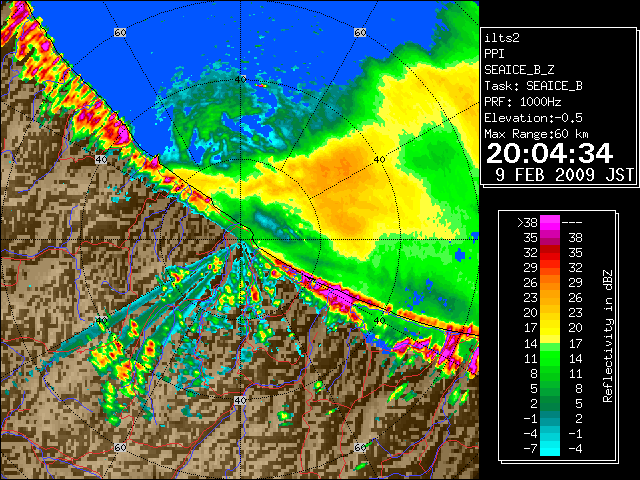Click the "---" label beside magenta swatch

pyautogui.click(x=572, y=223)
